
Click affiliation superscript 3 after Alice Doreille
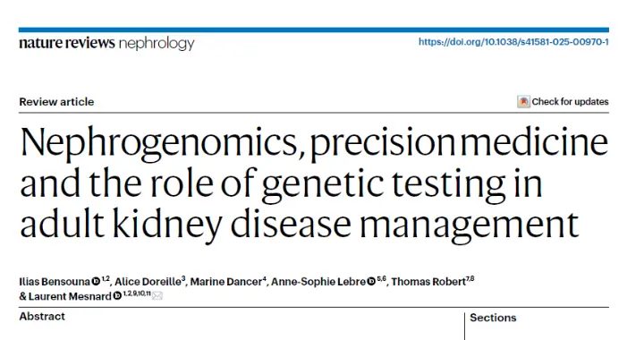click(183, 279)
